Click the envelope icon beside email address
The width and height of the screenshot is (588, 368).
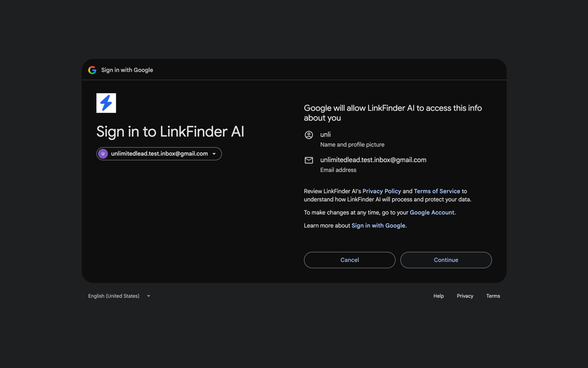pyautogui.click(x=309, y=160)
